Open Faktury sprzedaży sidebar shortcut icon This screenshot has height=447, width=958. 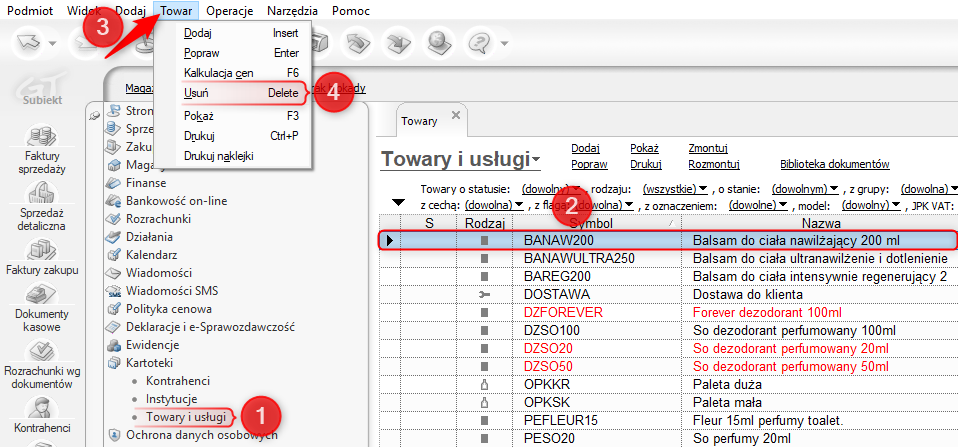coord(42,136)
